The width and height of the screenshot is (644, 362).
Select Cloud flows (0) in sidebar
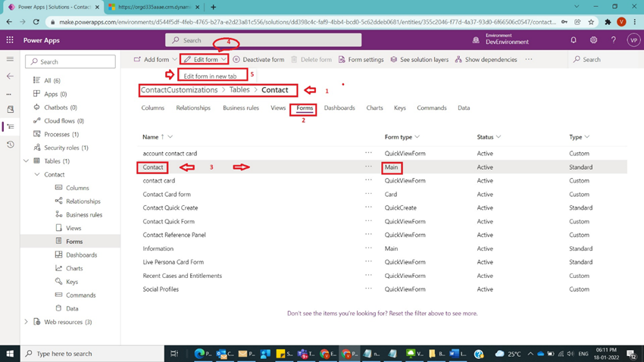[x=64, y=120]
